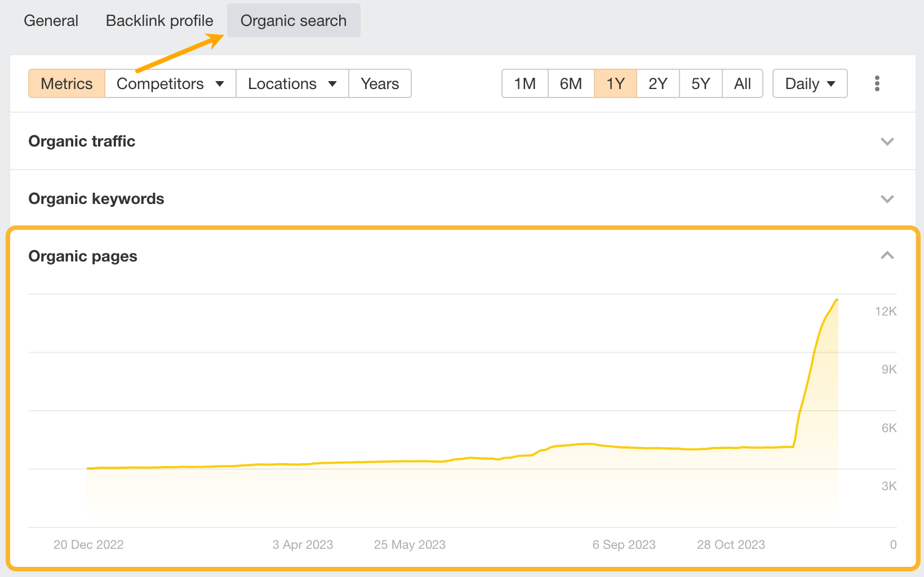Open the Competitors dropdown
924x577 pixels.
169,83
